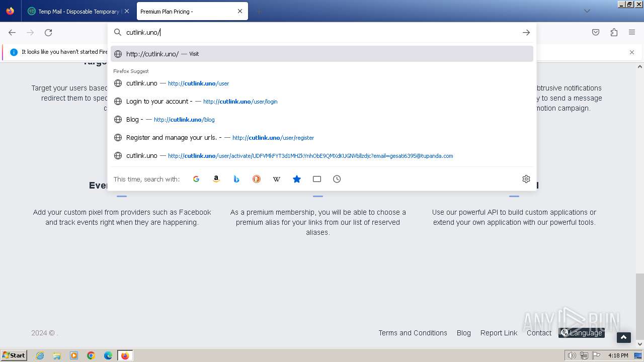The width and height of the screenshot is (644, 362).
Task: Close the Temp Mail tab
Action: 126,11
